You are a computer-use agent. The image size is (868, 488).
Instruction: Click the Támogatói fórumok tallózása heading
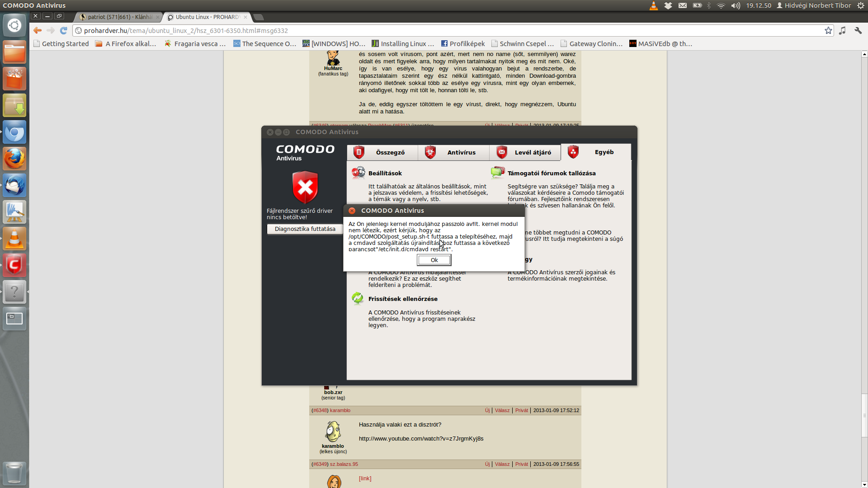coord(552,173)
